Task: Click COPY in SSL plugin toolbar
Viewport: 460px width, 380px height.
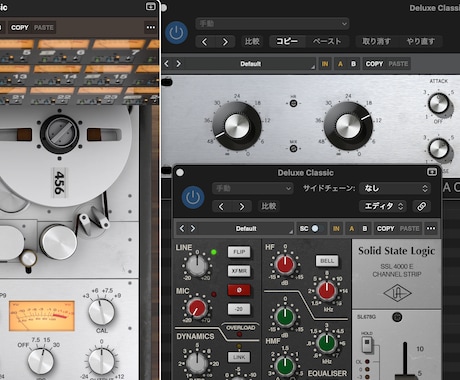Action: pos(385,229)
